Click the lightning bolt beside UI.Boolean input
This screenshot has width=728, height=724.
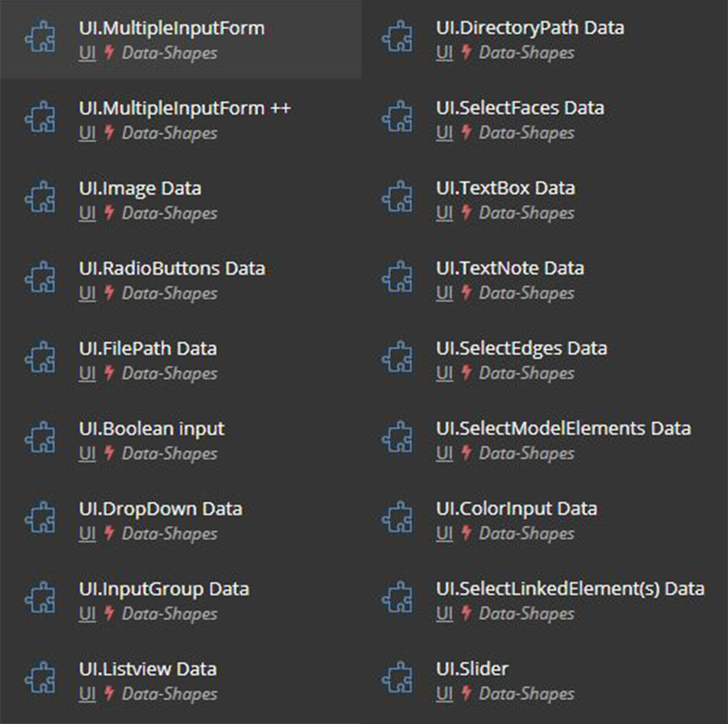(x=109, y=453)
